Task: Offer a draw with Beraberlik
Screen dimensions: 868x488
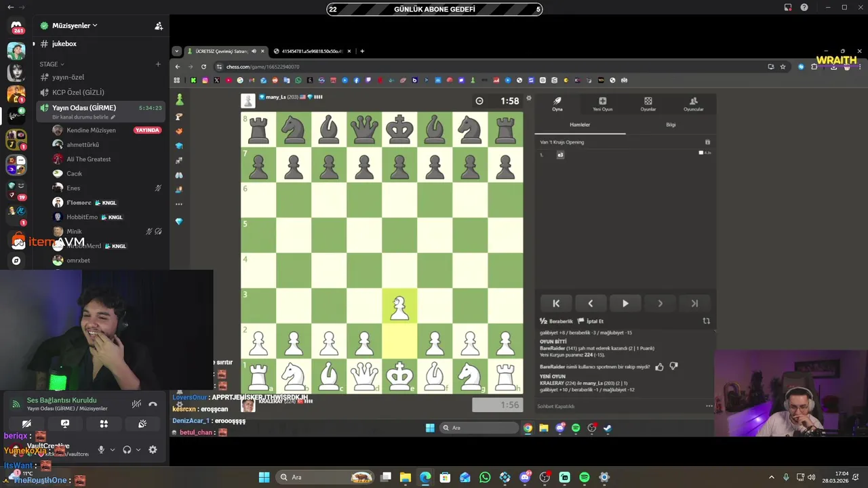Action: pyautogui.click(x=556, y=321)
